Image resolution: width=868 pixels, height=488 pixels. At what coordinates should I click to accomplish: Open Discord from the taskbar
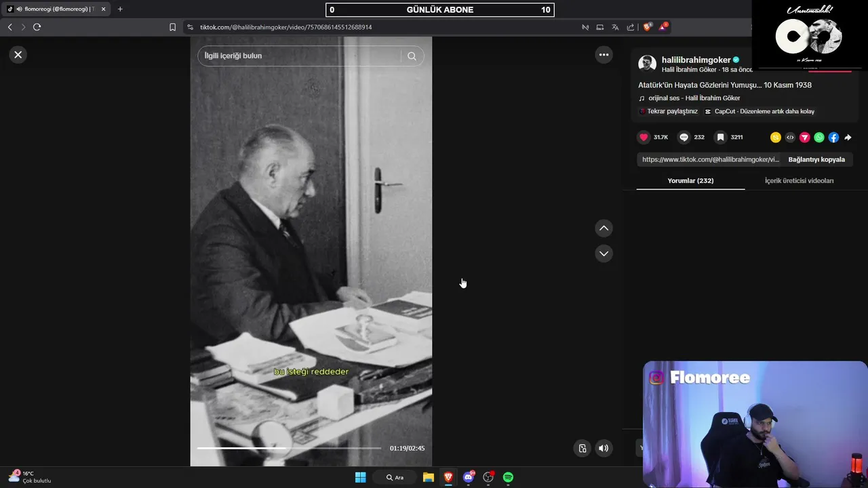click(468, 477)
